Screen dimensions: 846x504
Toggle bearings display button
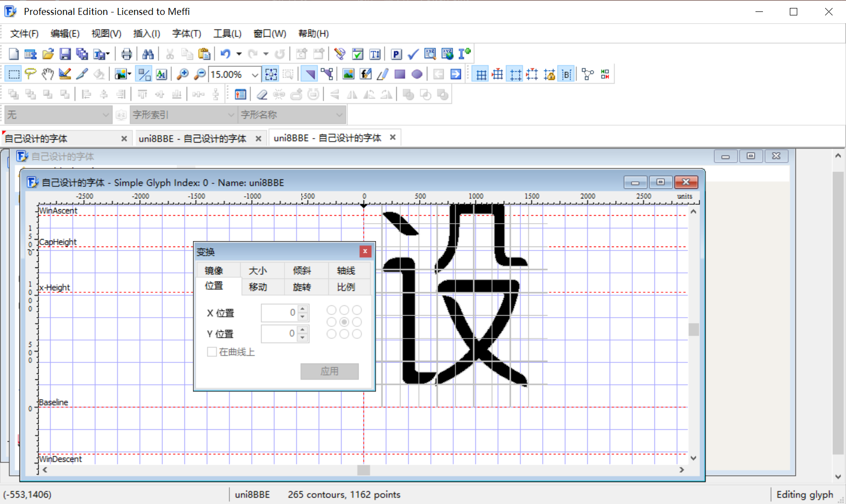point(566,75)
